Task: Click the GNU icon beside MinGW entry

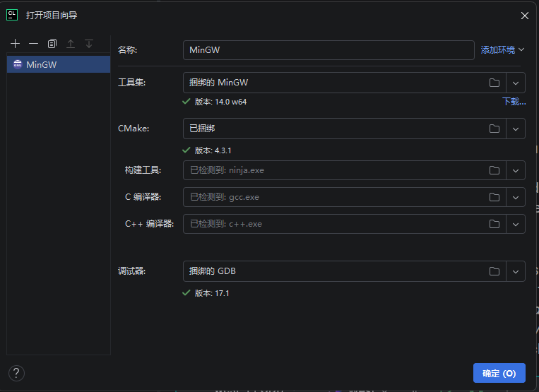Action: coord(18,64)
